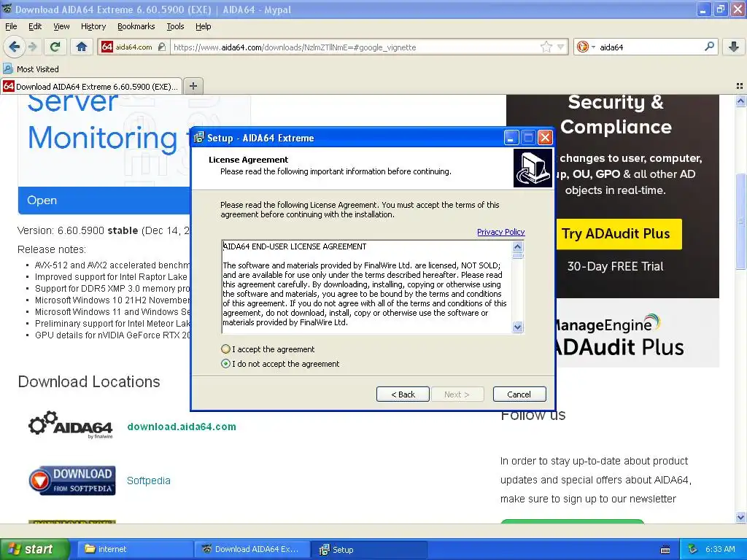The width and height of the screenshot is (747, 560).
Task: Click the Cancel button in Setup
Action: pos(519,394)
